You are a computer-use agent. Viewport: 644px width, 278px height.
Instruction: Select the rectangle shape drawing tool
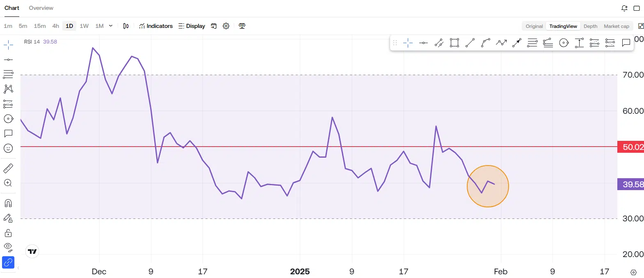tap(454, 43)
